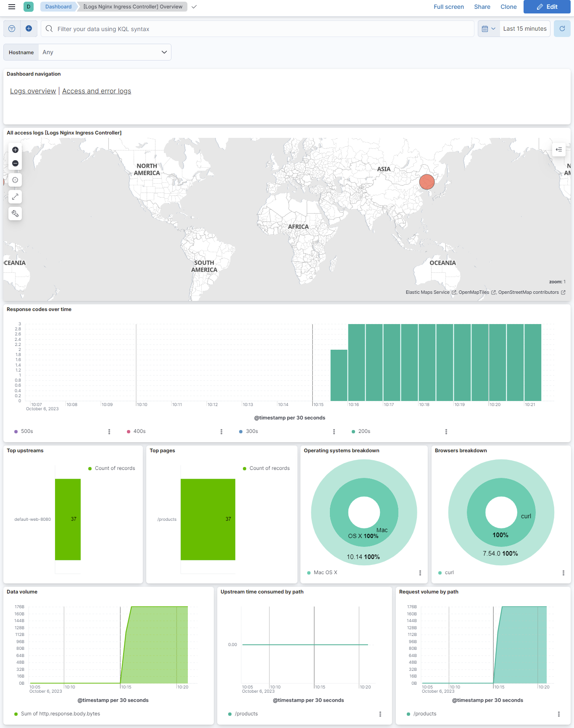Viewport: 574px width, 728px height.
Task: Expand the map to full screen
Action: click(15, 197)
